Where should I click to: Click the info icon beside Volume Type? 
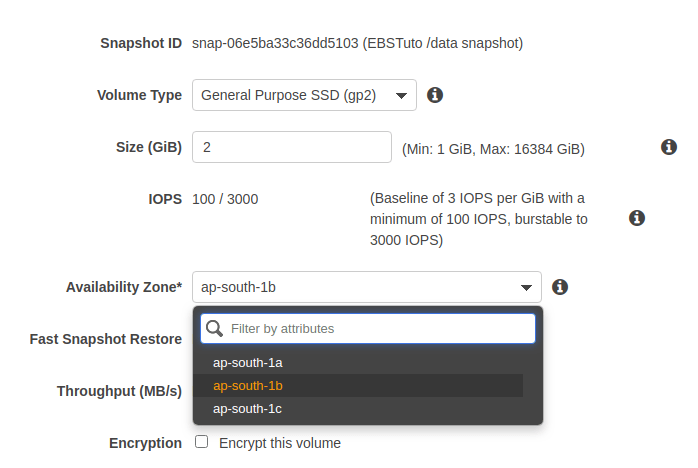(x=435, y=95)
